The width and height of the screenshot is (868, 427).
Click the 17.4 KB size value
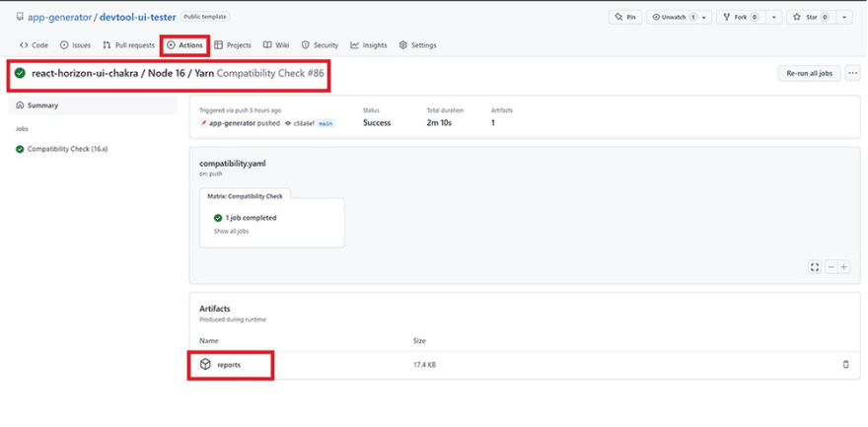(424, 365)
